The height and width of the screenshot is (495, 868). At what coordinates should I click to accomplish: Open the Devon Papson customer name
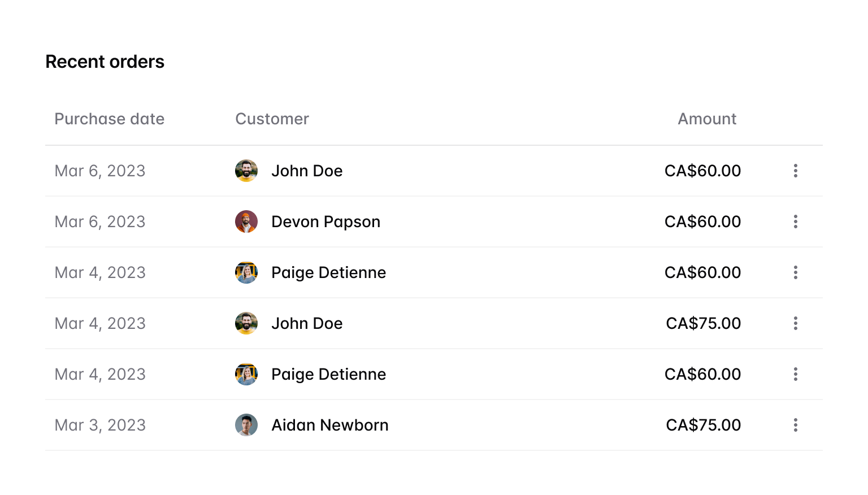[325, 222]
